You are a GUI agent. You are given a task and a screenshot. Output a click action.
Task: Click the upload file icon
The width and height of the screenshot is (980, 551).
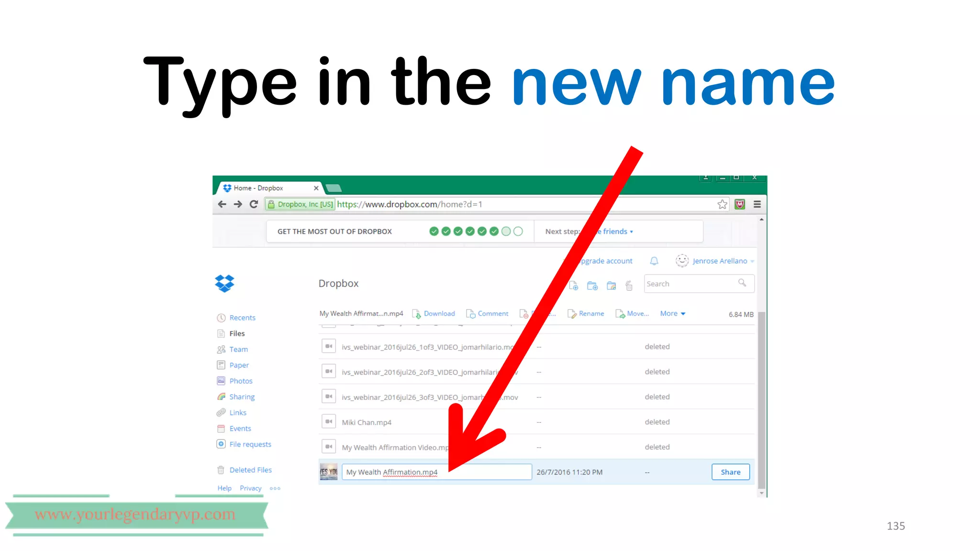coord(573,286)
